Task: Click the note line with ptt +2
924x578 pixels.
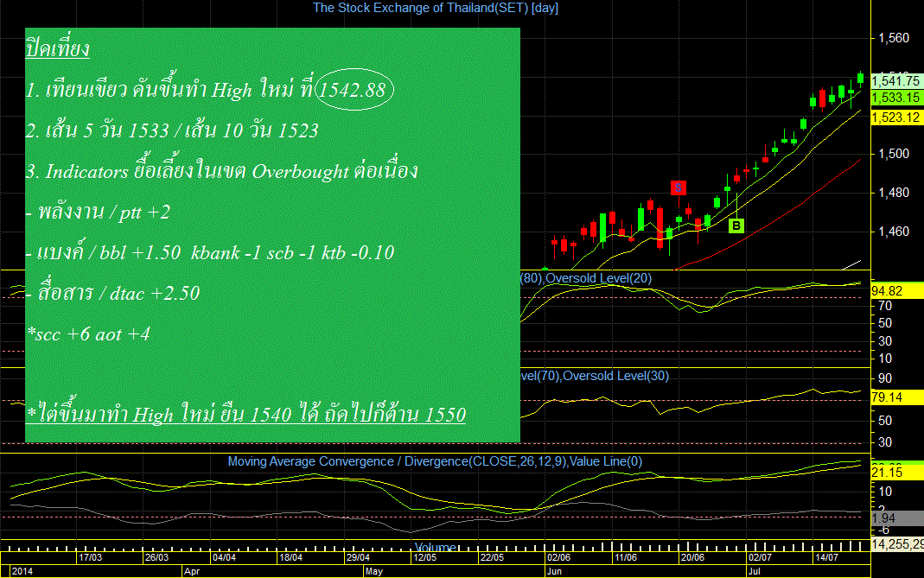Action: click(x=98, y=212)
